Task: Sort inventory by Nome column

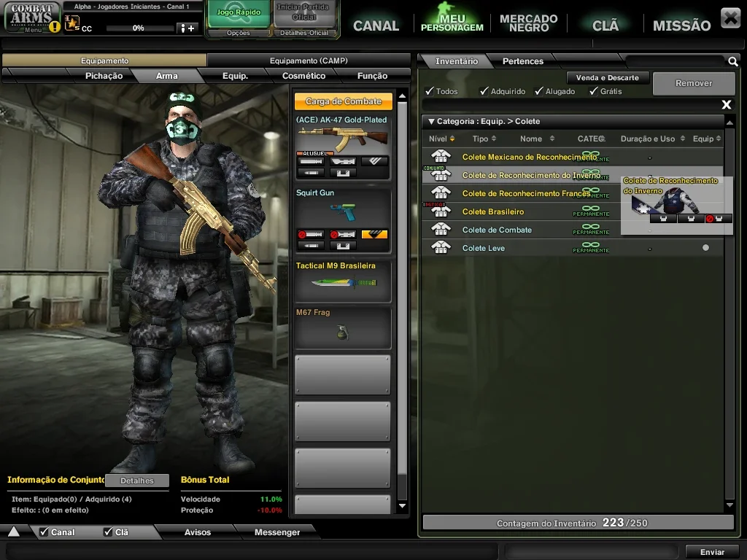Action: (x=537, y=139)
